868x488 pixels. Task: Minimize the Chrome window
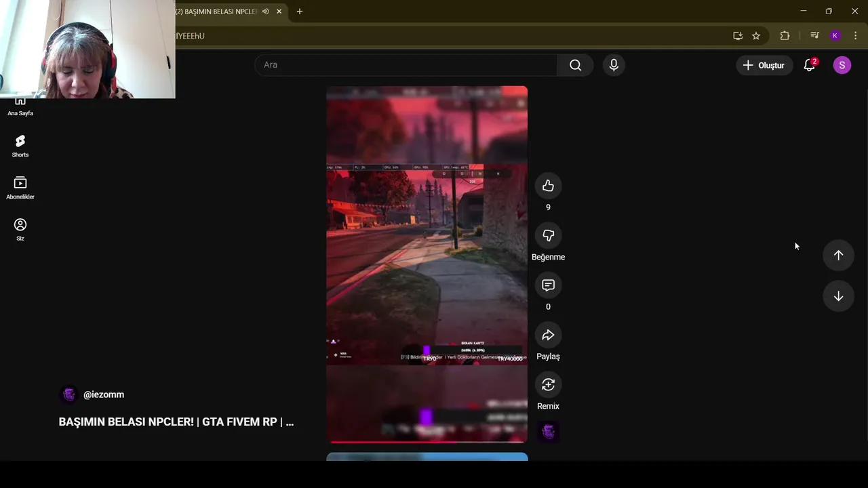(x=804, y=12)
